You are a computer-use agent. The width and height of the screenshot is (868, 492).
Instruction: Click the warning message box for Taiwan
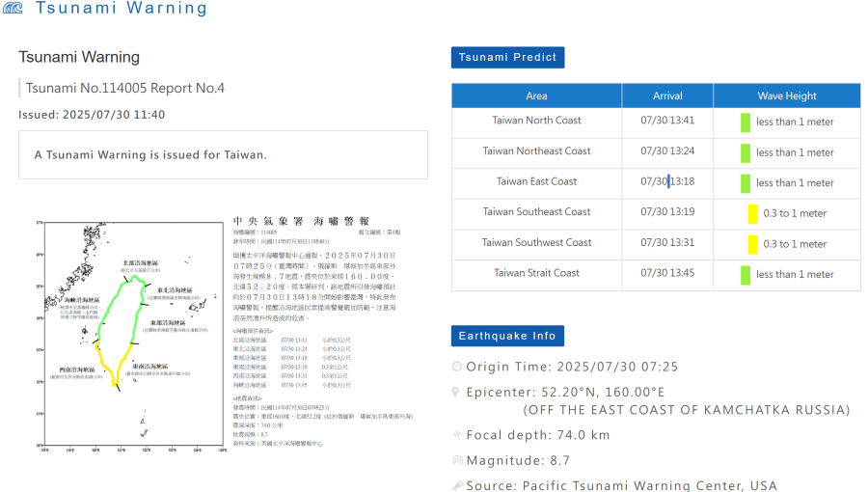[x=223, y=155]
